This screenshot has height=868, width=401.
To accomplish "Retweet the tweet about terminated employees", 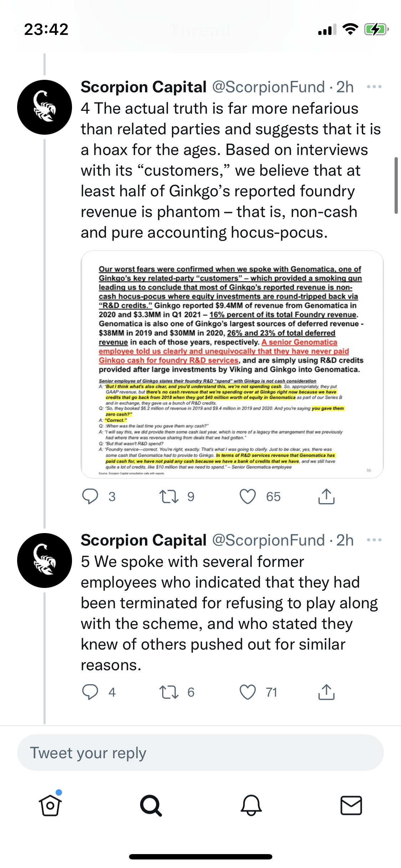I will 169,692.
